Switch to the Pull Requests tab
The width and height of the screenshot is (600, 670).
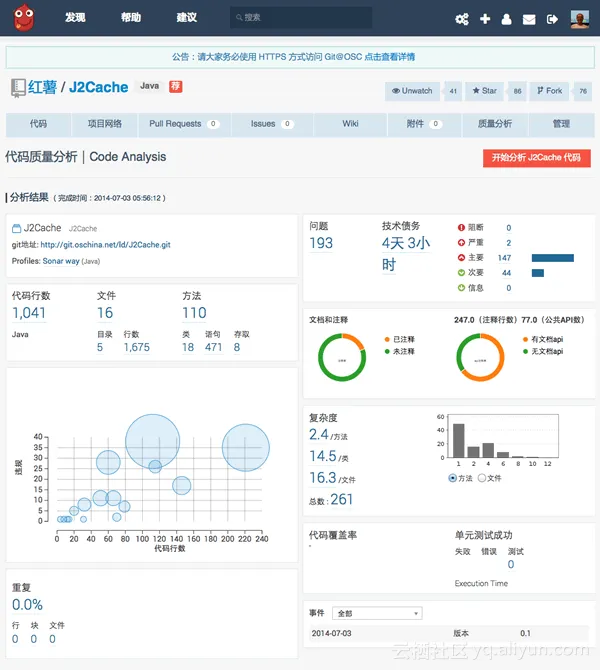[184, 124]
